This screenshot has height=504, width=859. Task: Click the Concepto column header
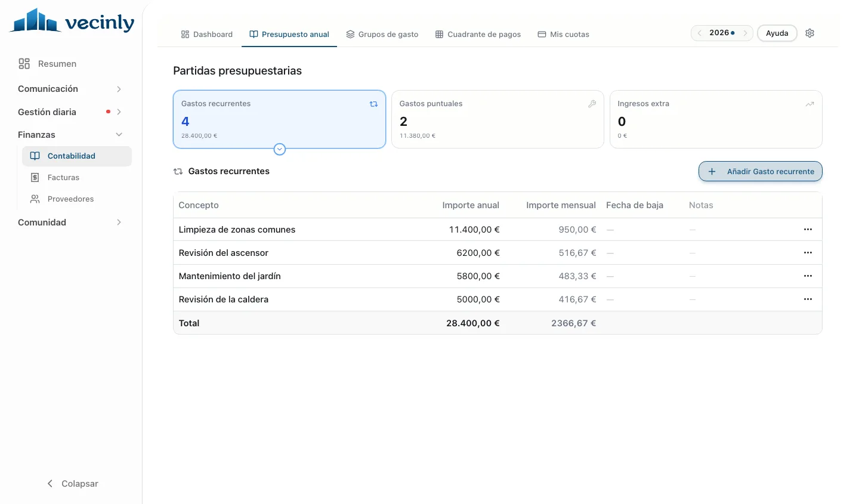(x=199, y=205)
